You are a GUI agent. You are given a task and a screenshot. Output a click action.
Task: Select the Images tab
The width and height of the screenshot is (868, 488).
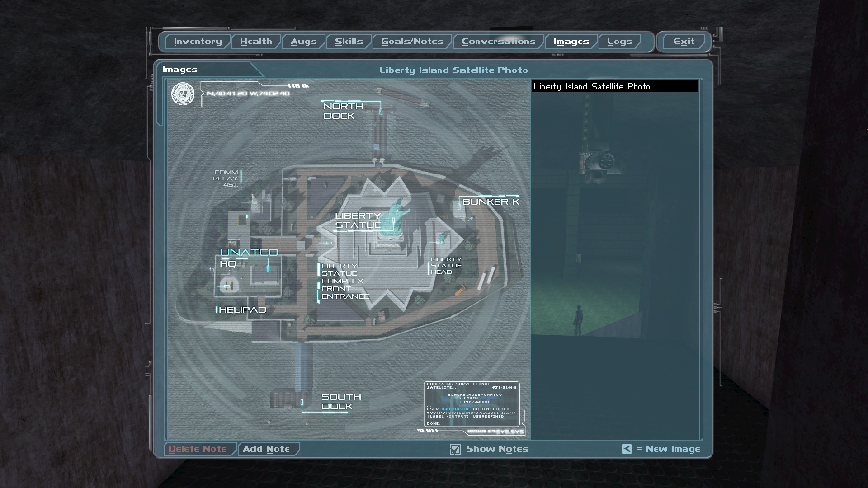point(571,42)
